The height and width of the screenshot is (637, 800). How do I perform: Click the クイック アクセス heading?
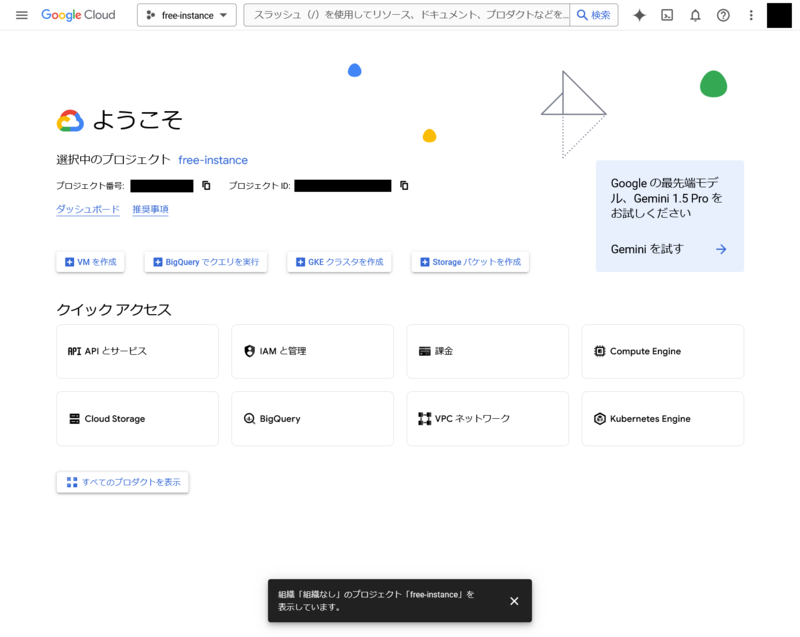tap(114, 310)
